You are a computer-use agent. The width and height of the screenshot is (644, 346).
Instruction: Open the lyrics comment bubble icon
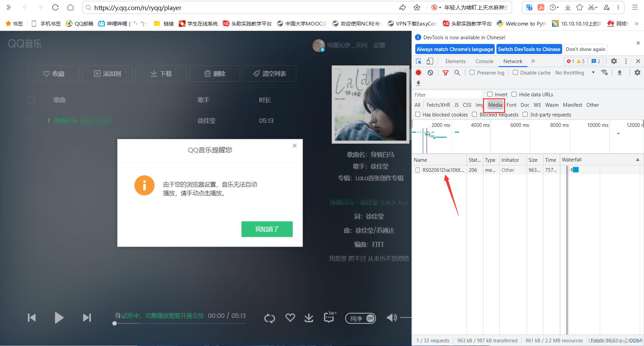(x=329, y=317)
